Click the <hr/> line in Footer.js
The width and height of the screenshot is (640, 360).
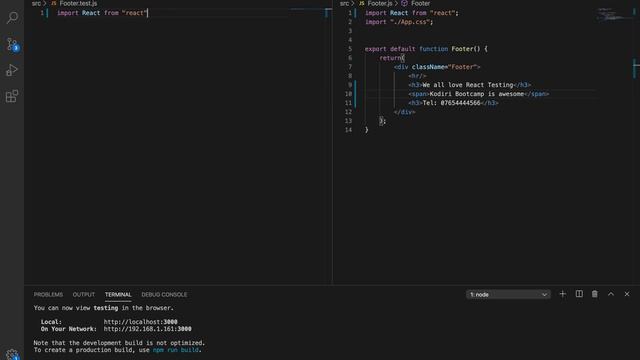point(417,76)
